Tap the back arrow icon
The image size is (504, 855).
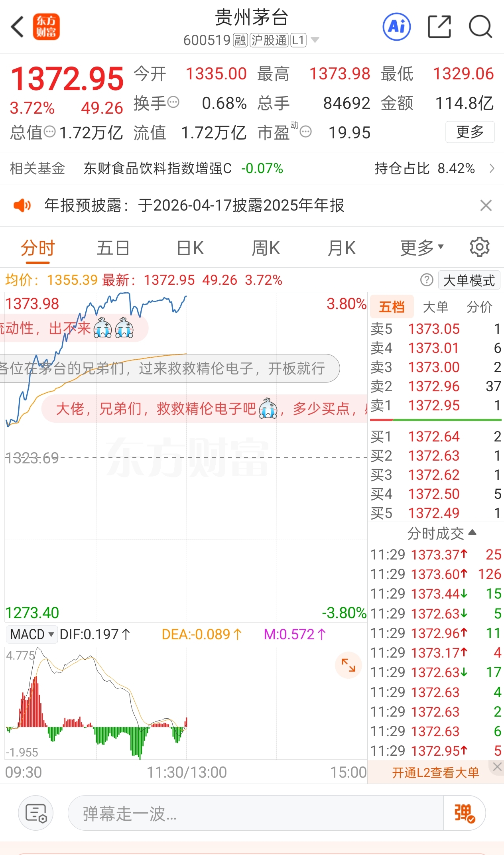pyautogui.click(x=18, y=27)
